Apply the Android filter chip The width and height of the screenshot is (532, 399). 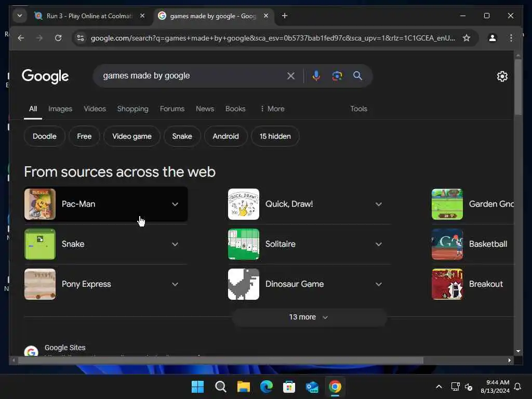(x=225, y=137)
